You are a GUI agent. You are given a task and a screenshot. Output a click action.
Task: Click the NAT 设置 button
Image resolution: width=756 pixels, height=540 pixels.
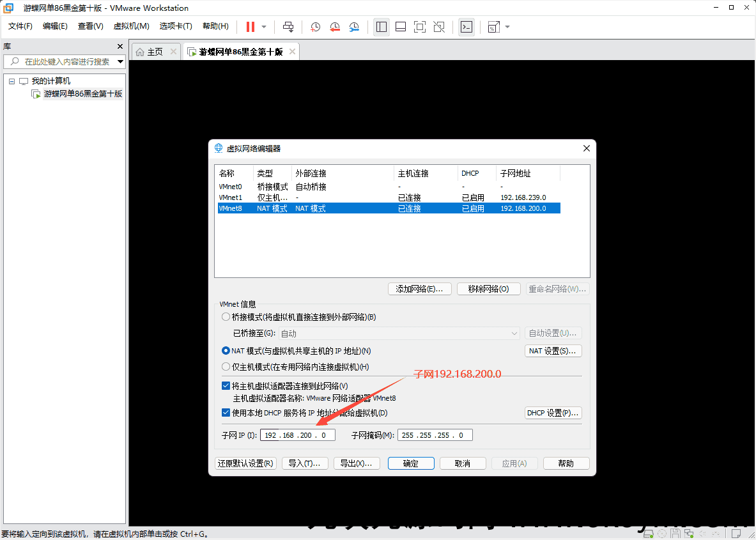tap(553, 351)
